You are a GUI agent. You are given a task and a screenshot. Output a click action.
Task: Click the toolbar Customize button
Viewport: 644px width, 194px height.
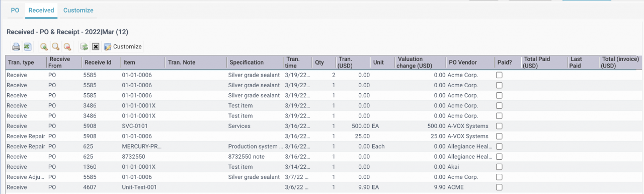[123, 47]
